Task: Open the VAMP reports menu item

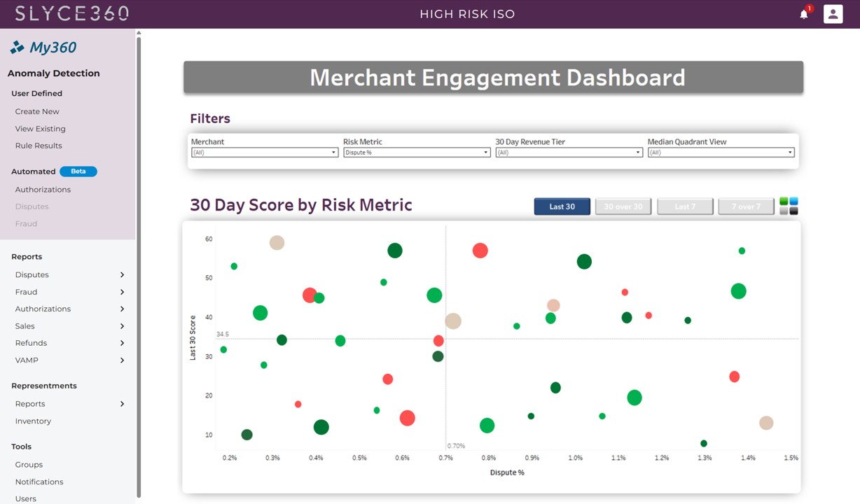Action: pos(27,360)
